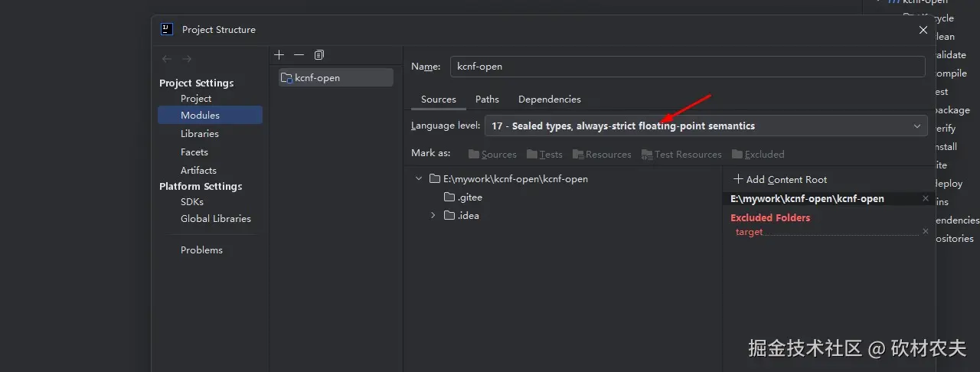Screen dimensions: 980x372
Task: Click the module Name input field
Action: click(687, 67)
